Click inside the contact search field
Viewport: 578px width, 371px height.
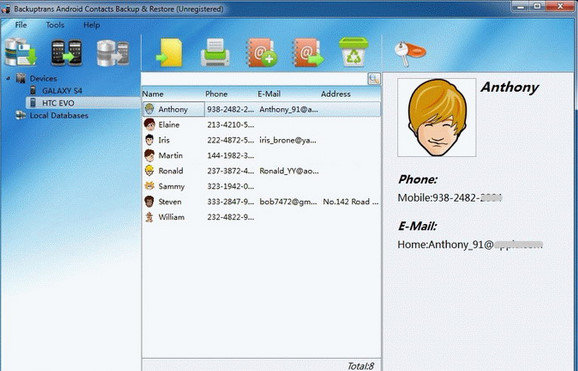[254, 79]
